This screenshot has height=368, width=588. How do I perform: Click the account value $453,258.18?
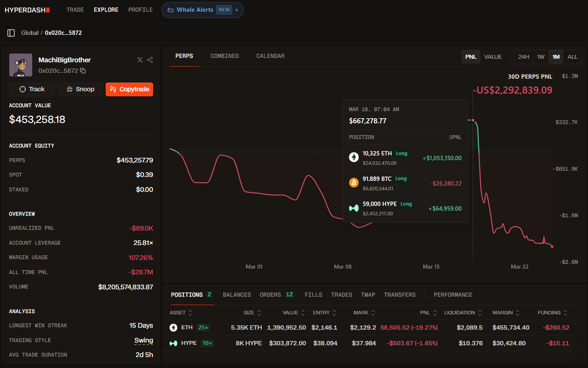tap(37, 119)
